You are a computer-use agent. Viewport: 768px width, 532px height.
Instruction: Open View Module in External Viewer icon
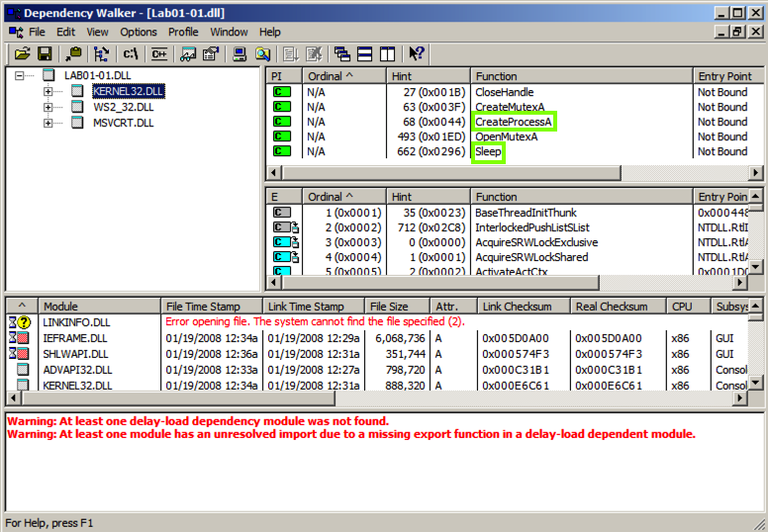[x=187, y=53]
